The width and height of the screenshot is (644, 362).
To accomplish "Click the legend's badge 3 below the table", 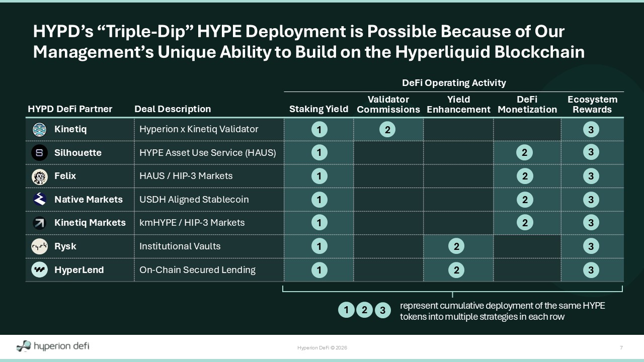I will pyautogui.click(x=382, y=310).
